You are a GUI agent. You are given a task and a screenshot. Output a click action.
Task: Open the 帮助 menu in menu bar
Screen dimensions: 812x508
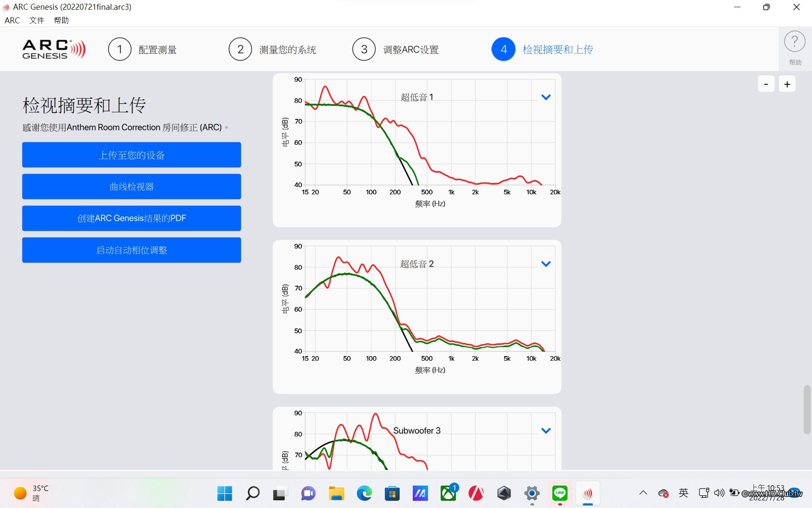61,20
